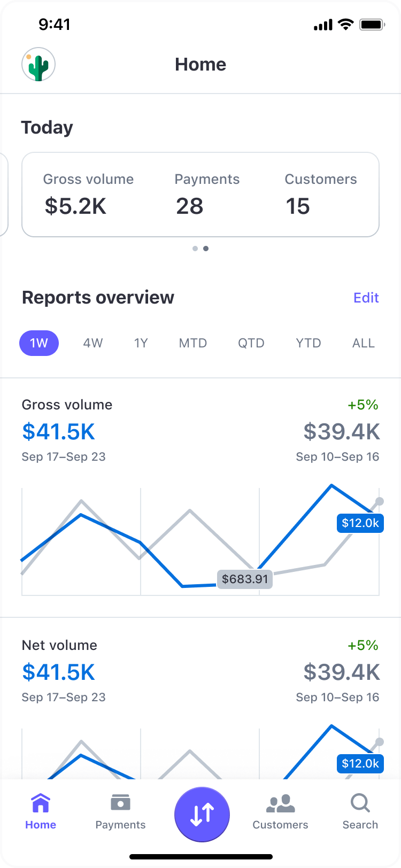Switch range to 4W
The width and height of the screenshot is (401, 868).
pos(93,343)
